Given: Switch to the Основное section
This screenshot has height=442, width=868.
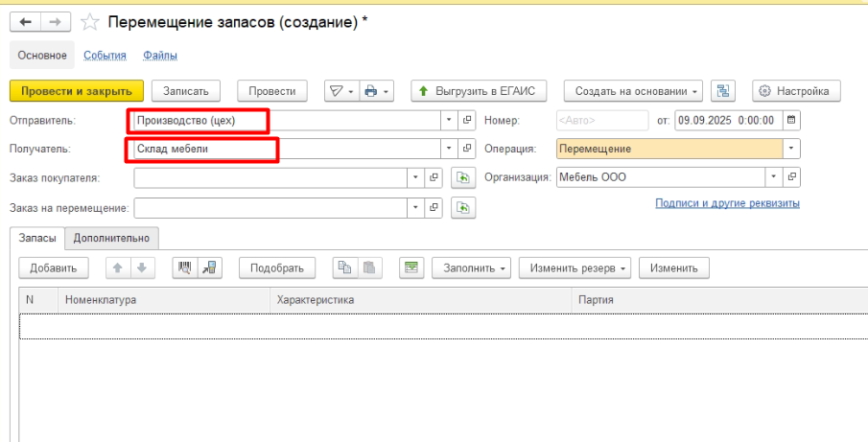Looking at the screenshot, I should [42, 56].
